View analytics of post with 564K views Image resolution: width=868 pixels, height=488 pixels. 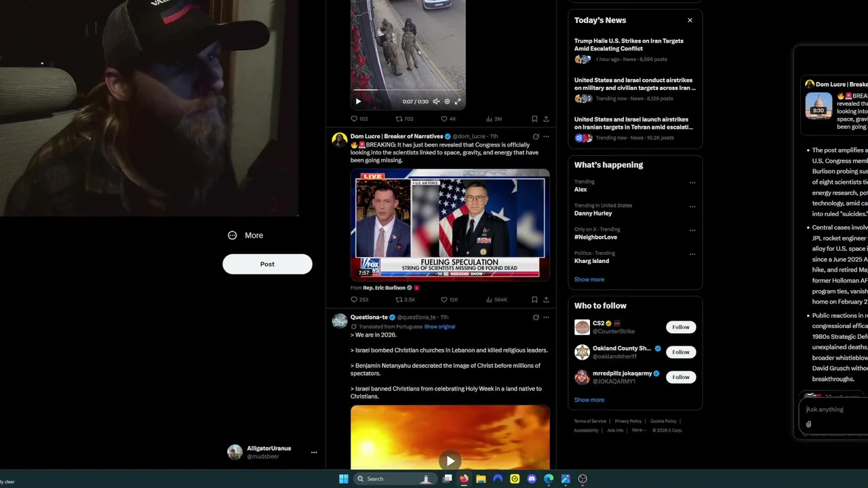[x=496, y=300]
